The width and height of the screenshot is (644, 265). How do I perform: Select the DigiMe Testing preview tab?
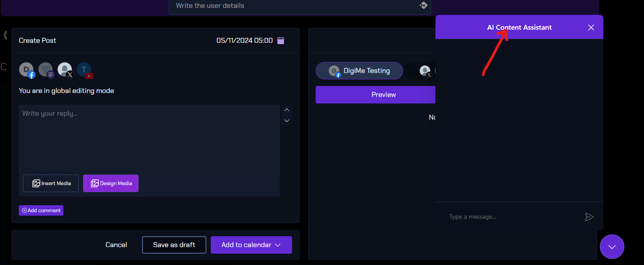tap(359, 71)
